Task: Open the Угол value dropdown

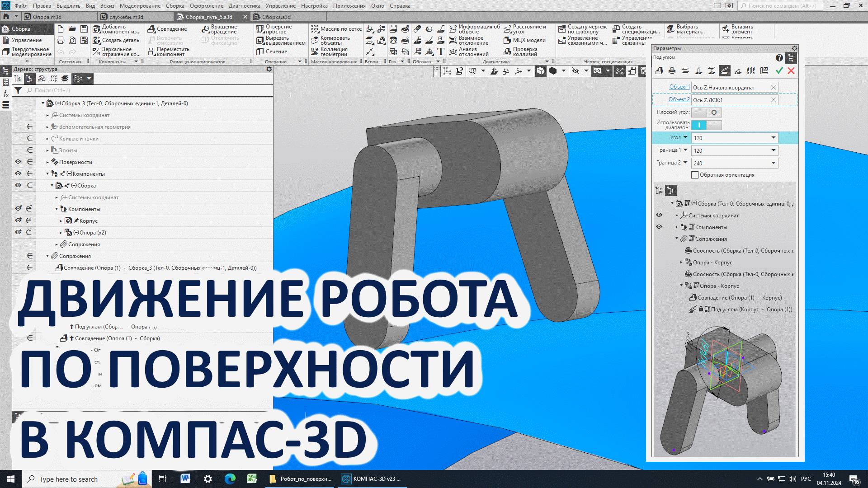Action: coord(773,138)
